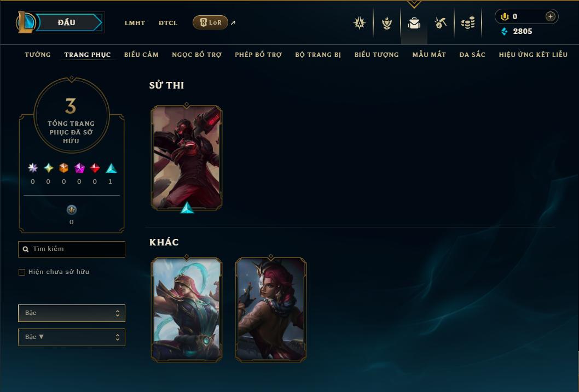Open the Store coins icon
This screenshot has height=392, width=579.
pyautogui.click(x=468, y=23)
